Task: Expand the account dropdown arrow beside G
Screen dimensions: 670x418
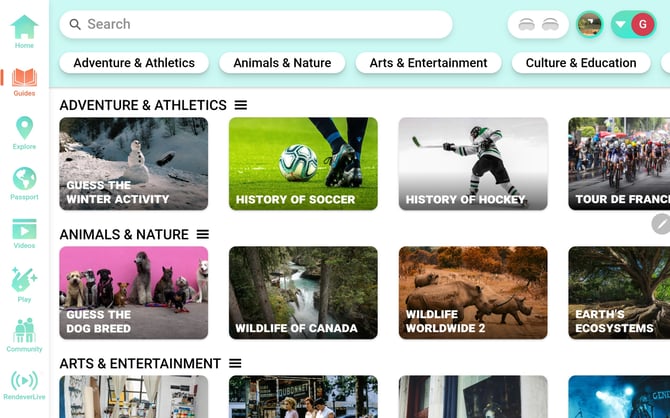Action: tap(621, 25)
